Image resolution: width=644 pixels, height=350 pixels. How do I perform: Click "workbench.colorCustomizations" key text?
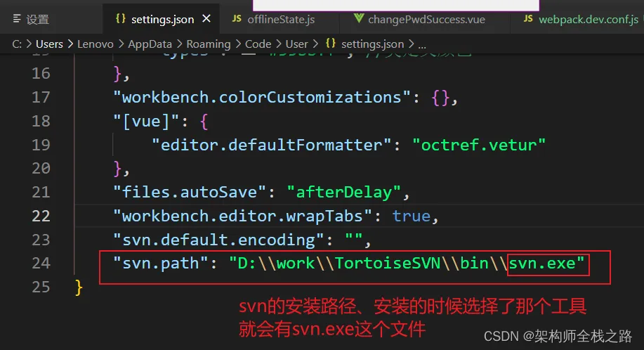262,98
